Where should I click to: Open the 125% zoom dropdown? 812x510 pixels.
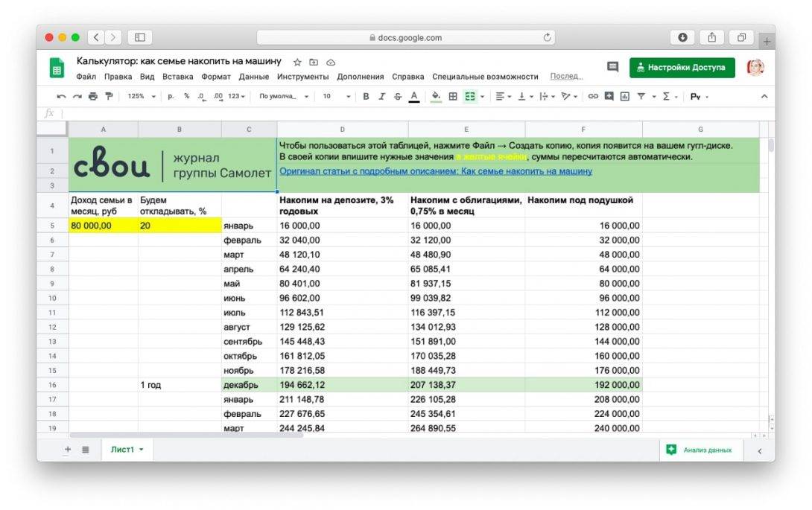142,96
